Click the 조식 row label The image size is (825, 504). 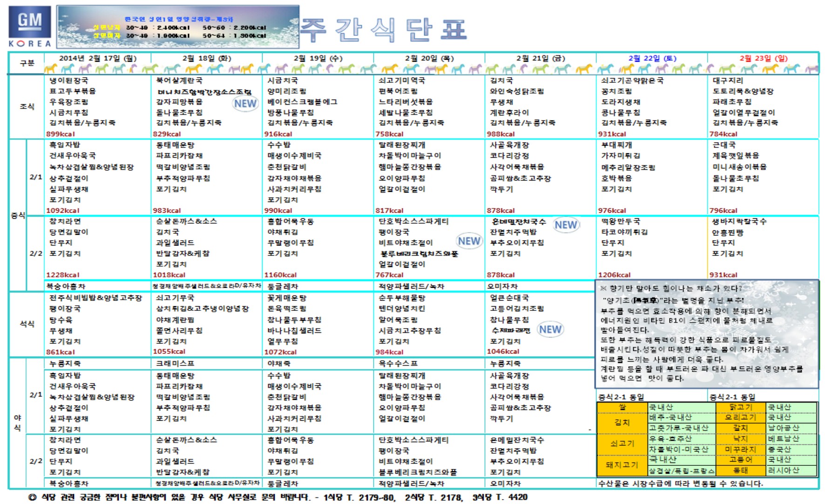pos(27,107)
